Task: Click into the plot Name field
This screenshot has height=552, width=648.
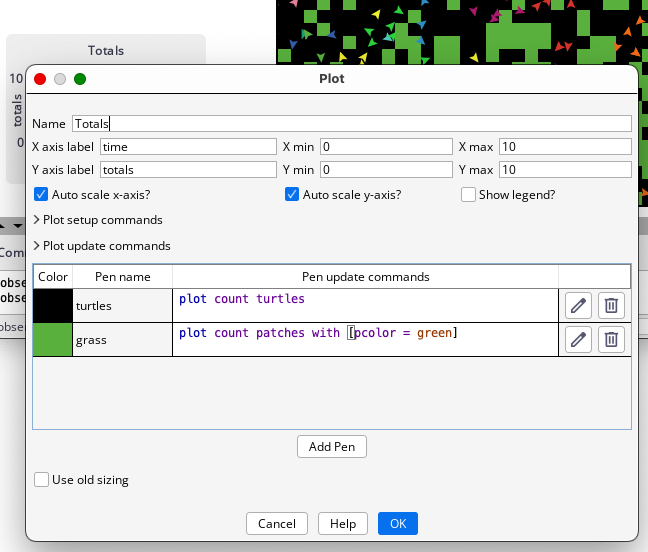Action: [351, 124]
